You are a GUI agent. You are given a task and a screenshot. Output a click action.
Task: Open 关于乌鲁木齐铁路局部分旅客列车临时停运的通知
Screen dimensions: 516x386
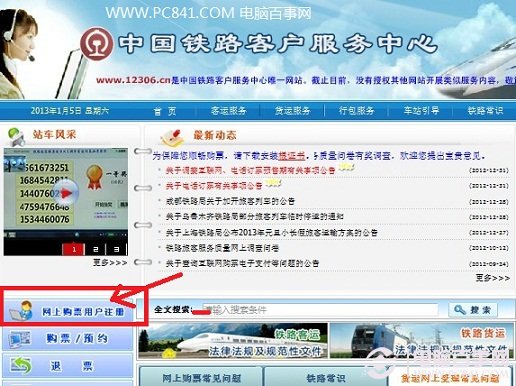click(255, 217)
